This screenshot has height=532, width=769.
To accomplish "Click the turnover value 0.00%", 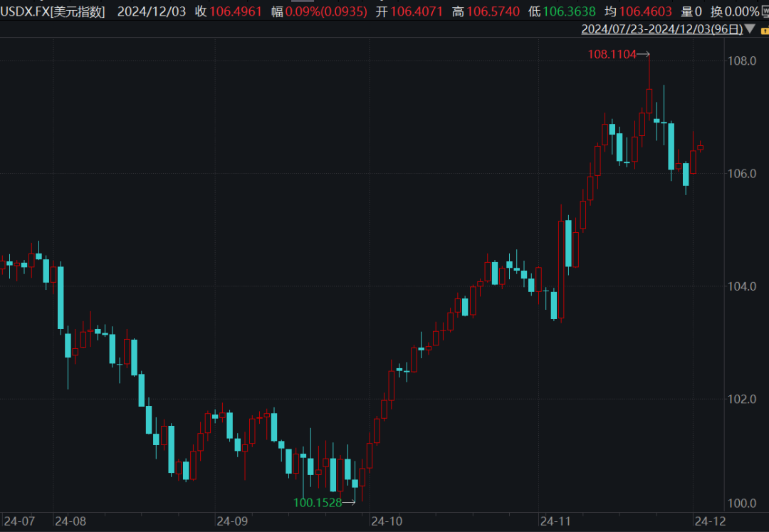I will (741, 11).
